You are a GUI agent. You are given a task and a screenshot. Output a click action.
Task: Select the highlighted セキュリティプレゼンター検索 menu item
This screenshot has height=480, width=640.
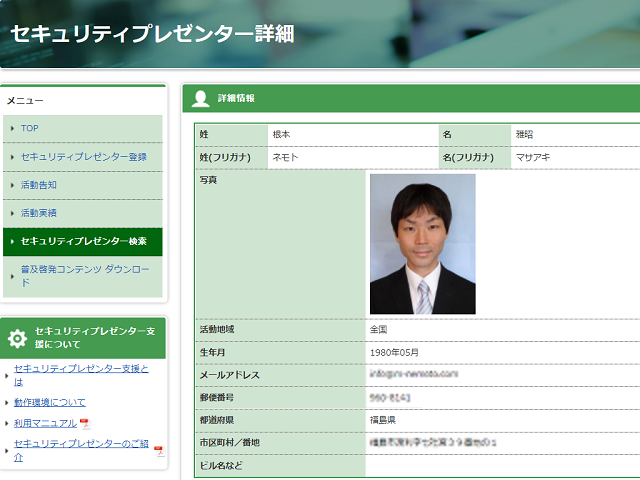point(84,242)
